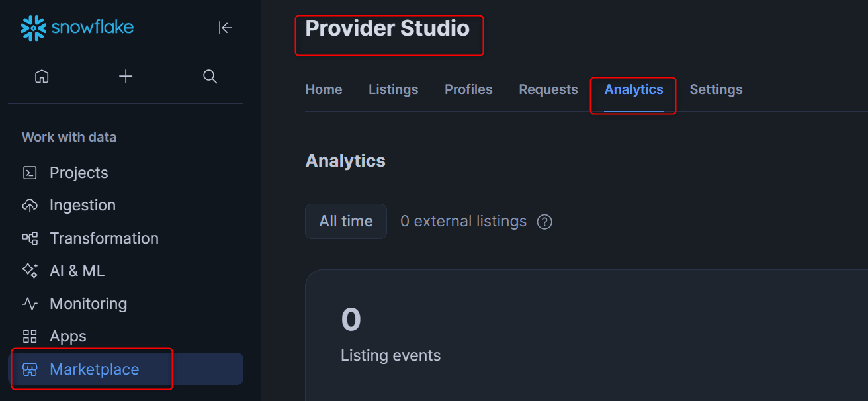Open the Requests tab
The width and height of the screenshot is (868, 401).
click(548, 89)
